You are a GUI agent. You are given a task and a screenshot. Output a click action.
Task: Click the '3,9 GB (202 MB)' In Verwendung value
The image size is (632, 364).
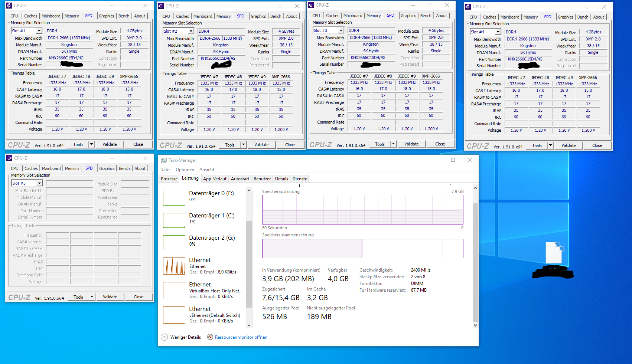(288, 279)
